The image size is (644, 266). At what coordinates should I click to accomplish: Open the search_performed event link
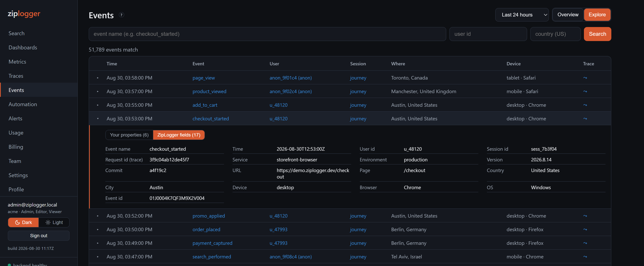pyautogui.click(x=212, y=257)
